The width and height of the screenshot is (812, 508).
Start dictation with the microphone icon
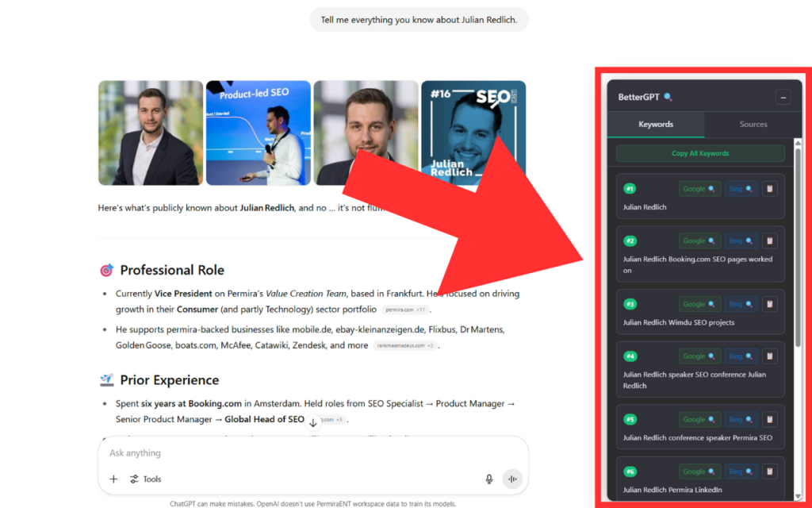click(488, 479)
